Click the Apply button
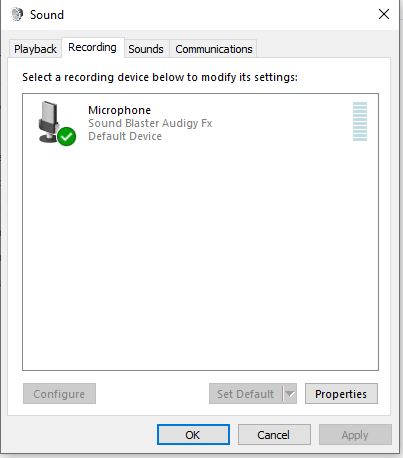The image size is (403, 458). [355, 435]
